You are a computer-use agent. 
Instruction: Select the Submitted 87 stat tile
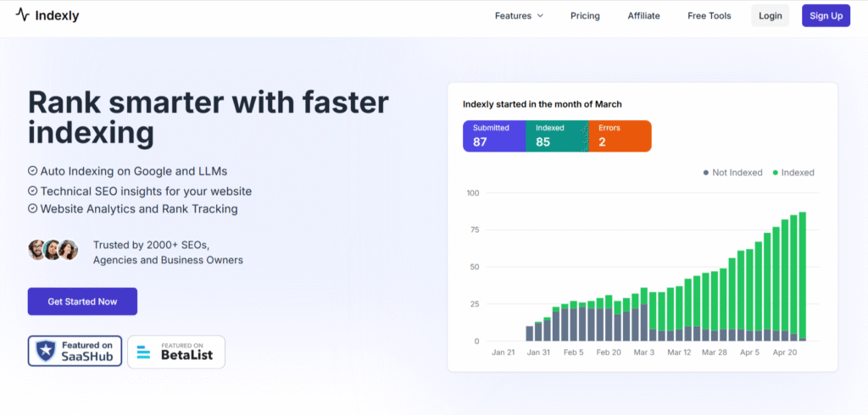494,136
